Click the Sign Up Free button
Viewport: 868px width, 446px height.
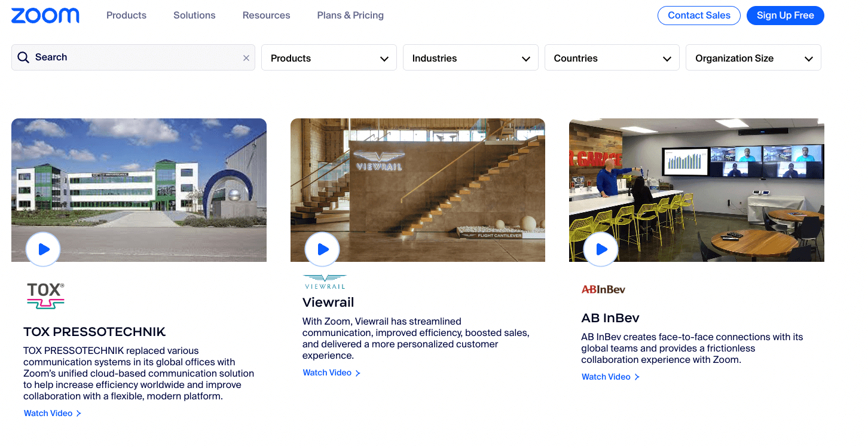pos(785,16)
